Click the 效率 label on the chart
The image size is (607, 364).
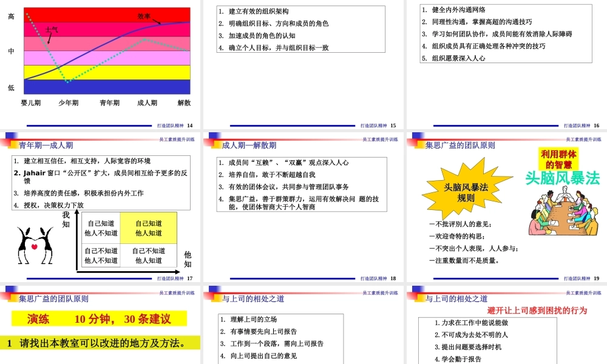(x=144, y=16)
